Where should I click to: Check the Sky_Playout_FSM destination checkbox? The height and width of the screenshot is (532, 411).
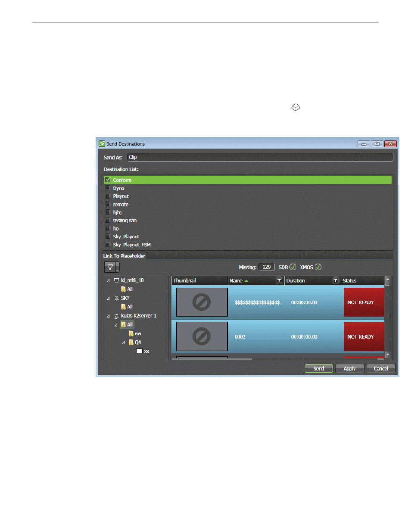pyautogui.click(x=108, y=244)
